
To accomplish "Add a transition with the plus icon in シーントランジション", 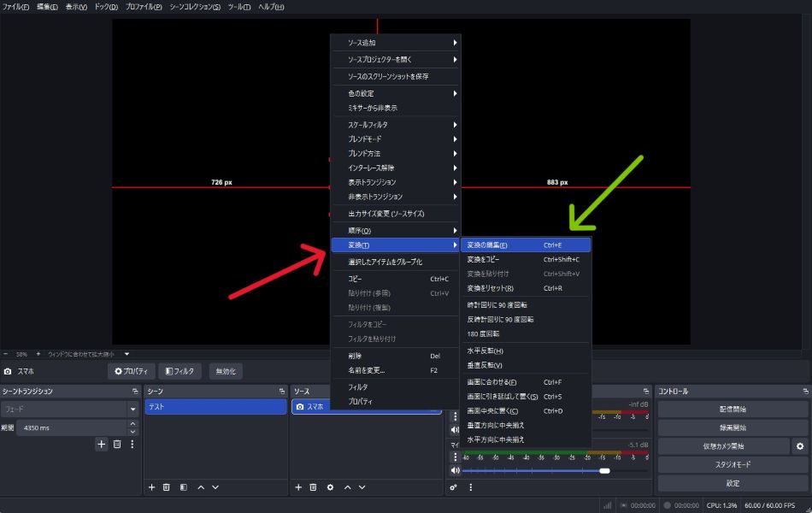I will click(102, 444).
